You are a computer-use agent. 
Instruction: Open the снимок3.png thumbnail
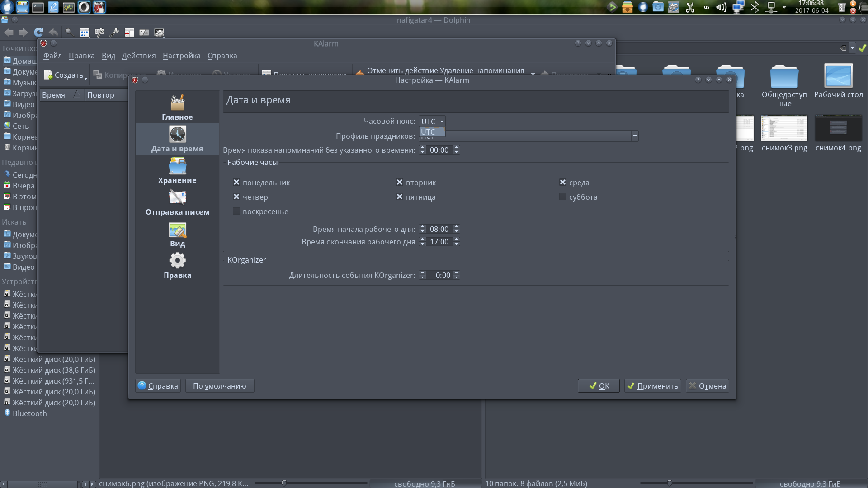click(x=784, y=128)
